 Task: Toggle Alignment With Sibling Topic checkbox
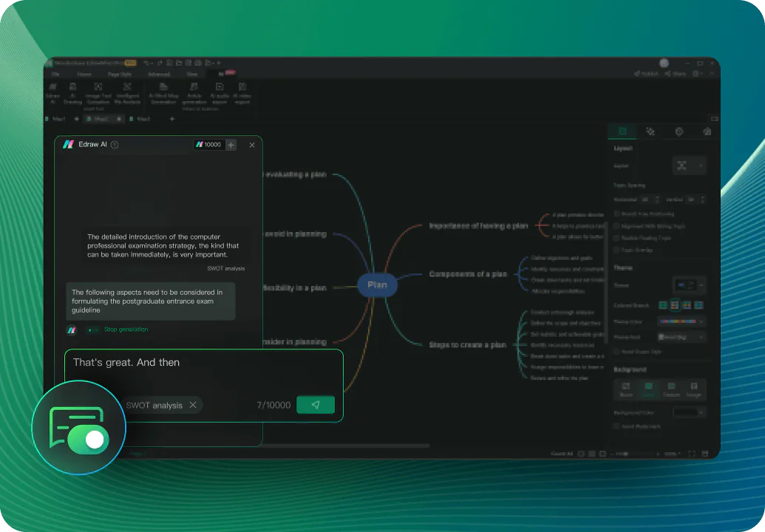click(x=616, y=226)
